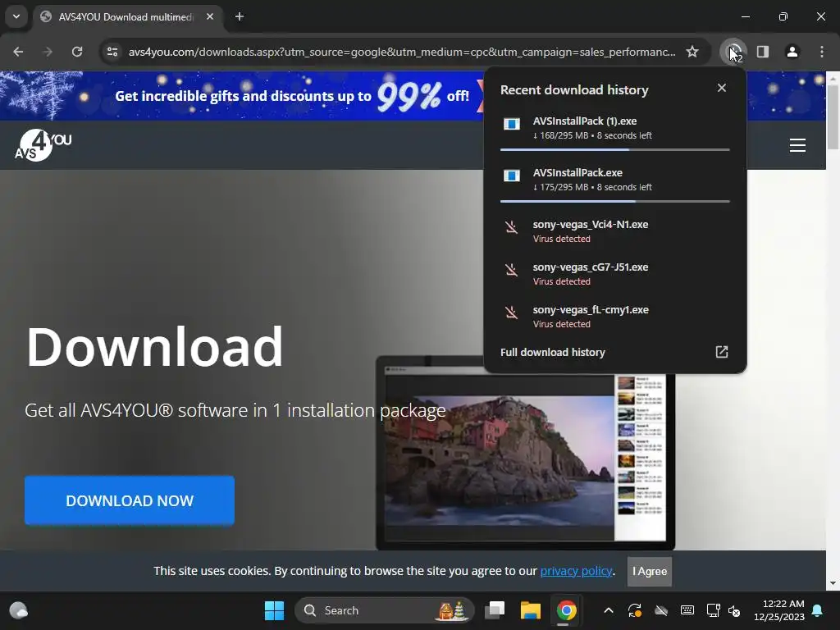
Task: Click the AVSInstallPack (1).exe file icon
Action: (512, 125)
